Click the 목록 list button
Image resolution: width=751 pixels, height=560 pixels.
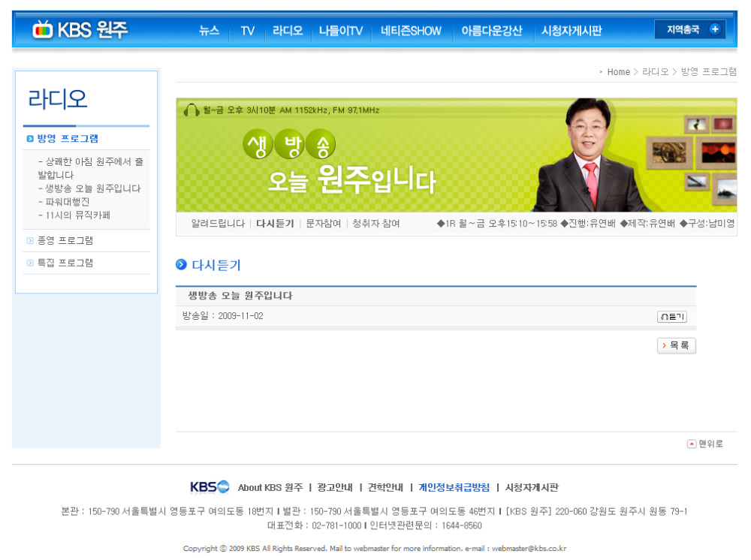coord(676,345)
